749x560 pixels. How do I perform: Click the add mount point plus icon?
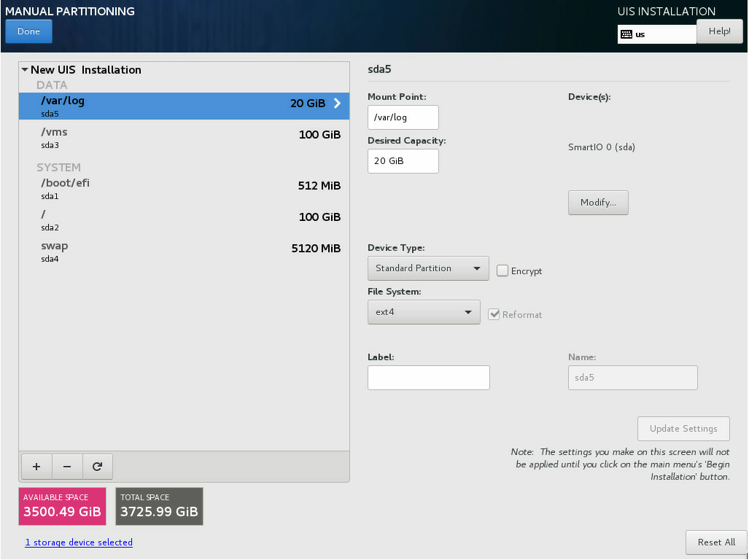point(36,467)
